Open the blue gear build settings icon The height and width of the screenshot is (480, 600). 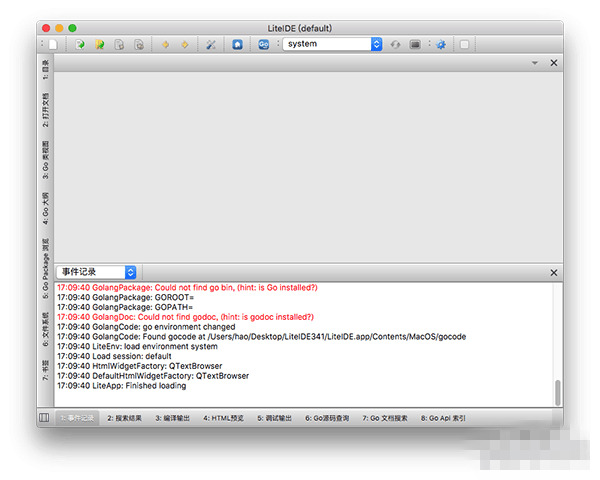(441, 45)
